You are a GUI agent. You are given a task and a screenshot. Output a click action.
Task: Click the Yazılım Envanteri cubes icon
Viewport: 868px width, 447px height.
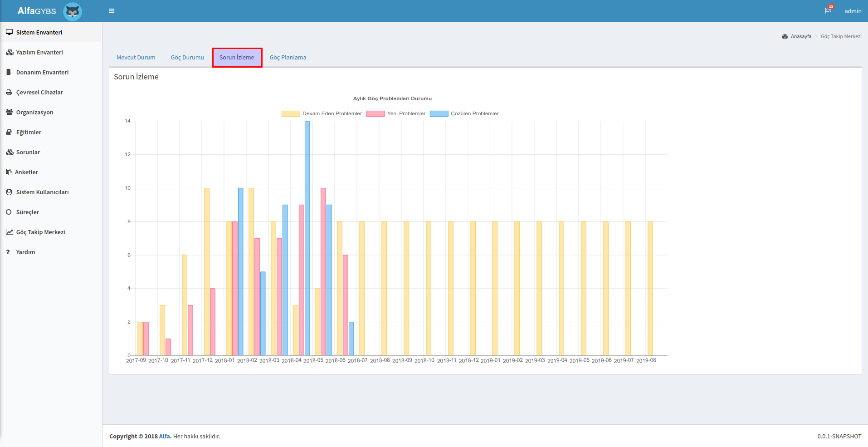click(x=10, y=52)
